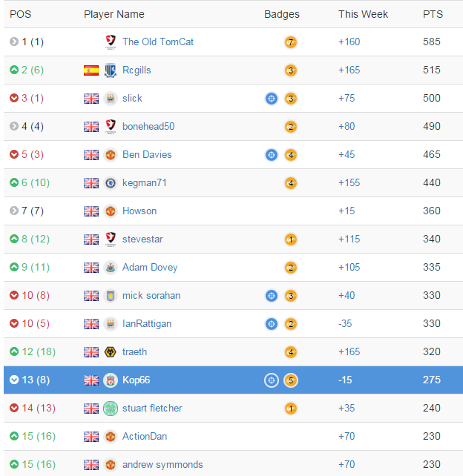Open The Old TomCat player profile
The height and width of the screenshot is (476, 463).
(158, 42)
